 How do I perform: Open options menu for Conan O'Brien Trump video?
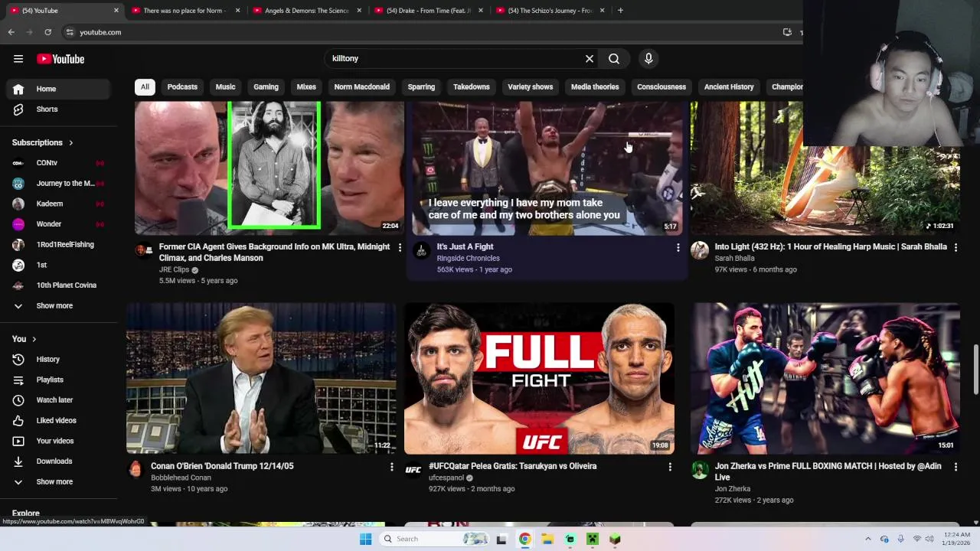[391, 466]
